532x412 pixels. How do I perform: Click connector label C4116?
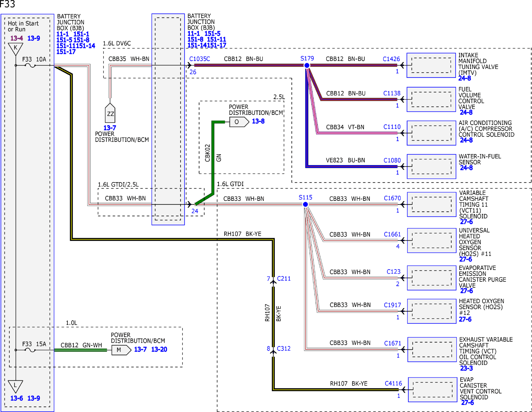pos(393,383)
